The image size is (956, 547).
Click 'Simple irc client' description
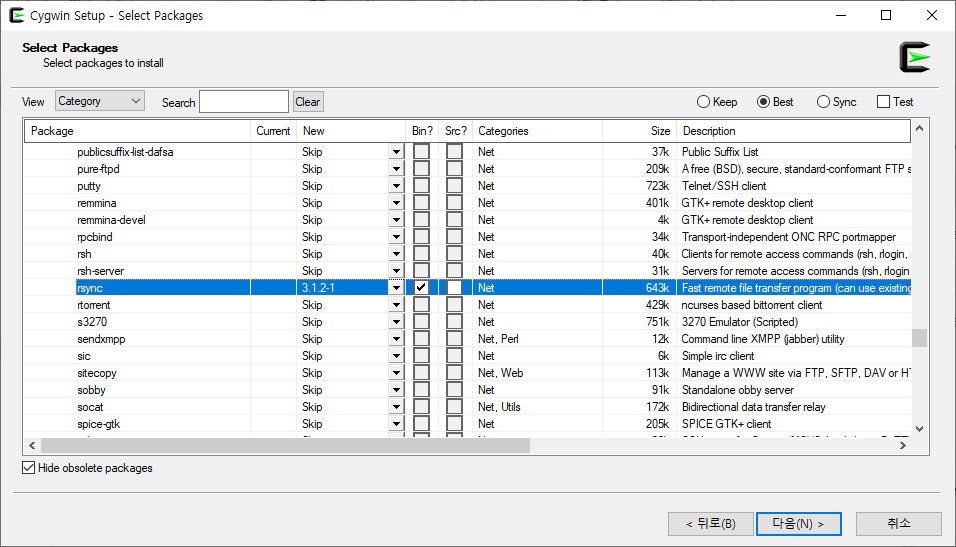tap(718, 356)
